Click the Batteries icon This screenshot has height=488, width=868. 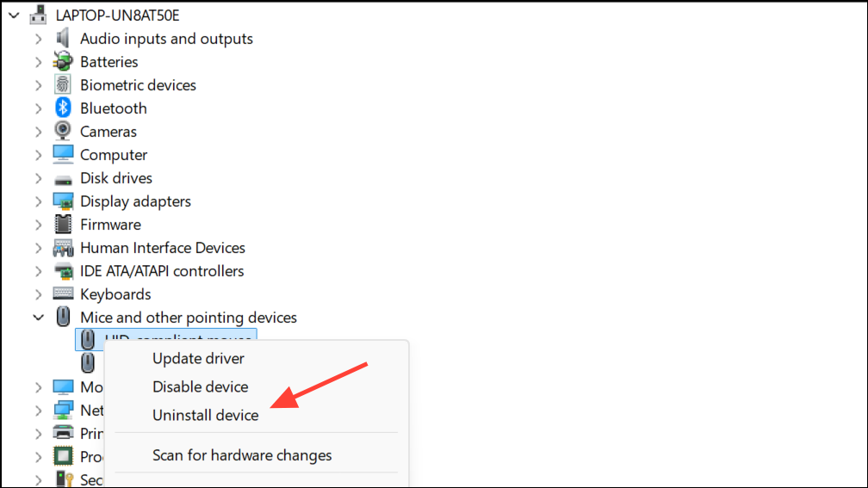(x=63, y=62)
